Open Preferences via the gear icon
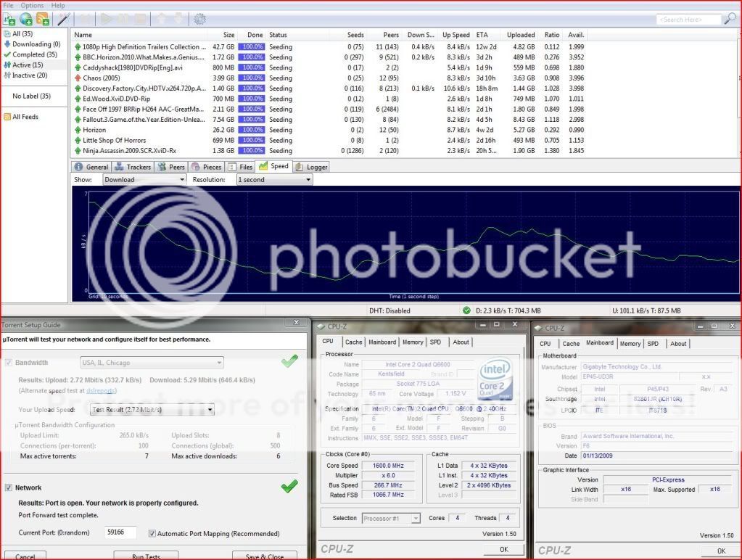 (199, 20)
